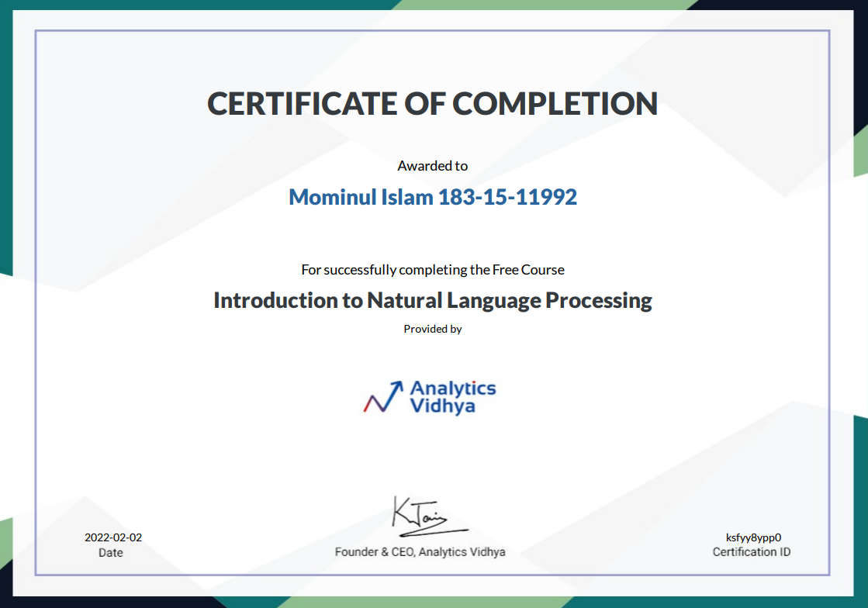Click the Founder & CEO, Analytics Vidhya caption
Screen dimensions: 868x608
pyautogui.click(x=420, y=552)
